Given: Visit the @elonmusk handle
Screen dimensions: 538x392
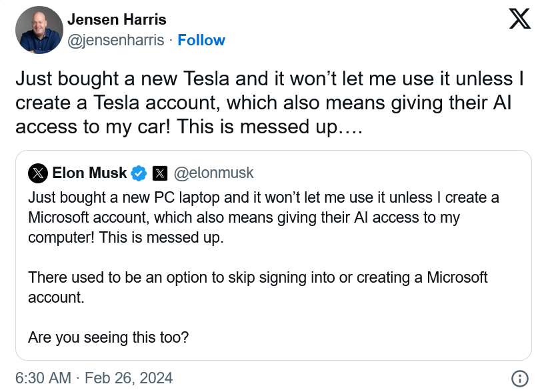Looking at the screenshot, I should [x=213, y=173].
